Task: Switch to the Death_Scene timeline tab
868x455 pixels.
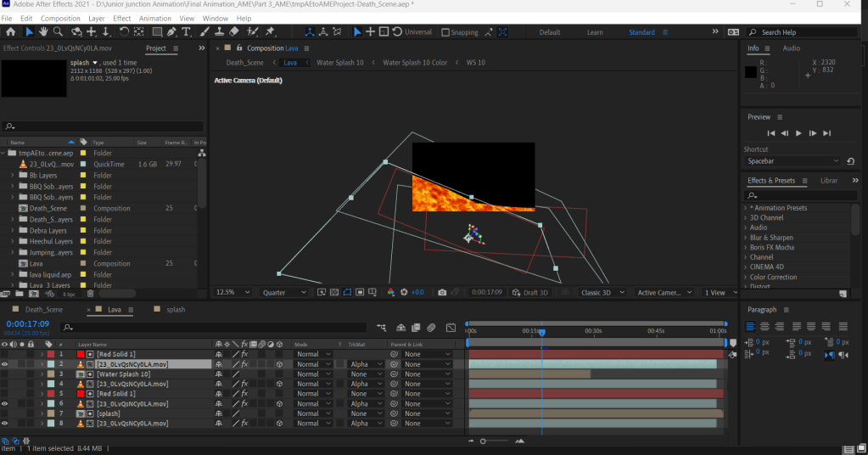Action: tap(43, 310)
